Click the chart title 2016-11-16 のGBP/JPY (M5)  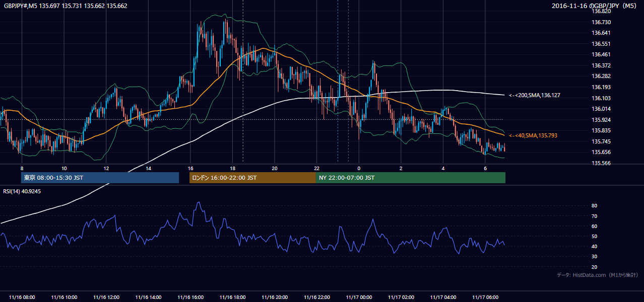tap(595, 6)
